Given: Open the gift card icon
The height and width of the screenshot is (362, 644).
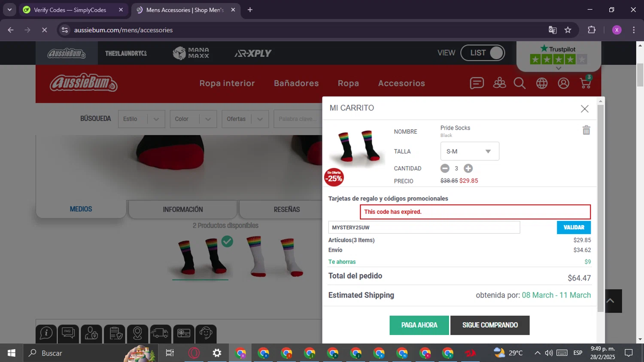Looking at the screenshot, I should coord(183,333).
